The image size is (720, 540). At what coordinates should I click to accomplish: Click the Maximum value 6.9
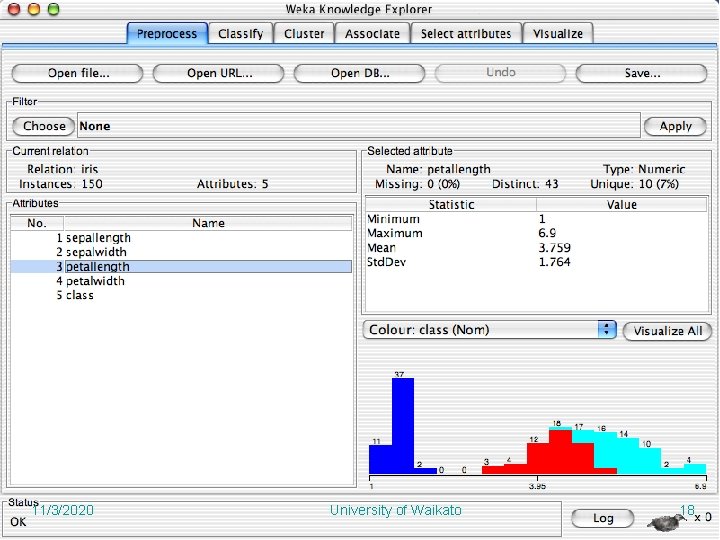pos(547,233)
